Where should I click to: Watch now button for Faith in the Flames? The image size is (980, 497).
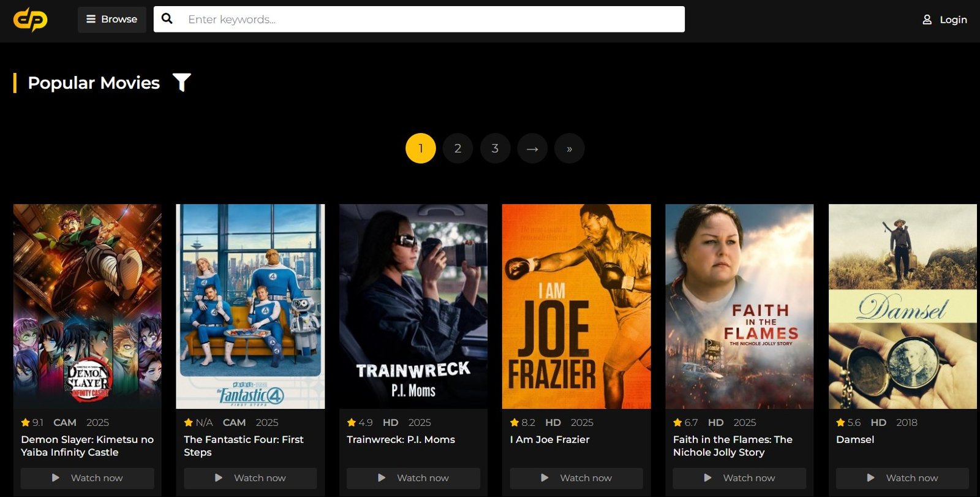tap(739, 478)
